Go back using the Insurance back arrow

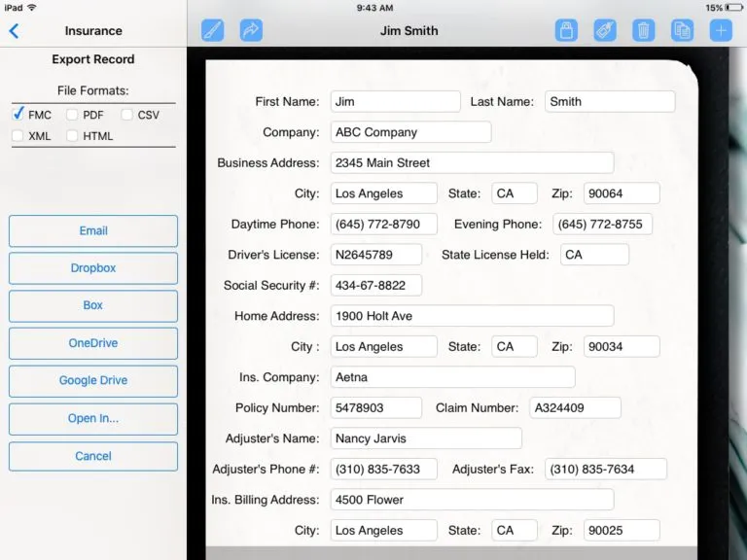14,31
